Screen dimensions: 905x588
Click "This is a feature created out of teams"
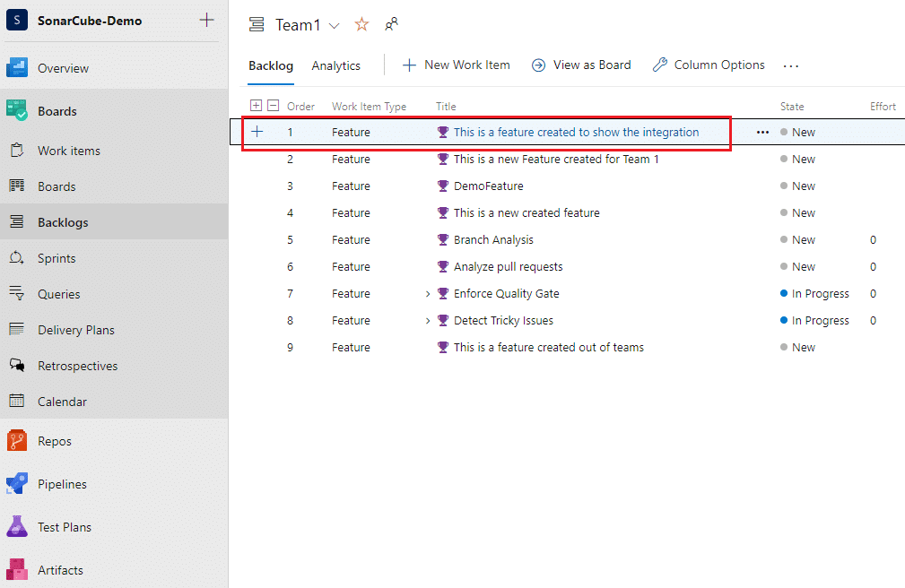(x=548, y=348)
